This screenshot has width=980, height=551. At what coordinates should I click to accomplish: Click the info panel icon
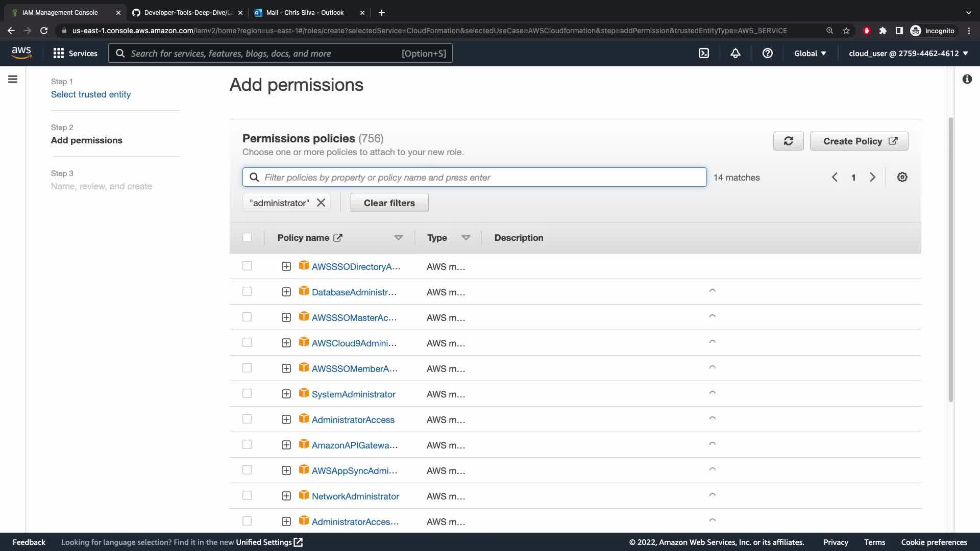tap(967, 79)
